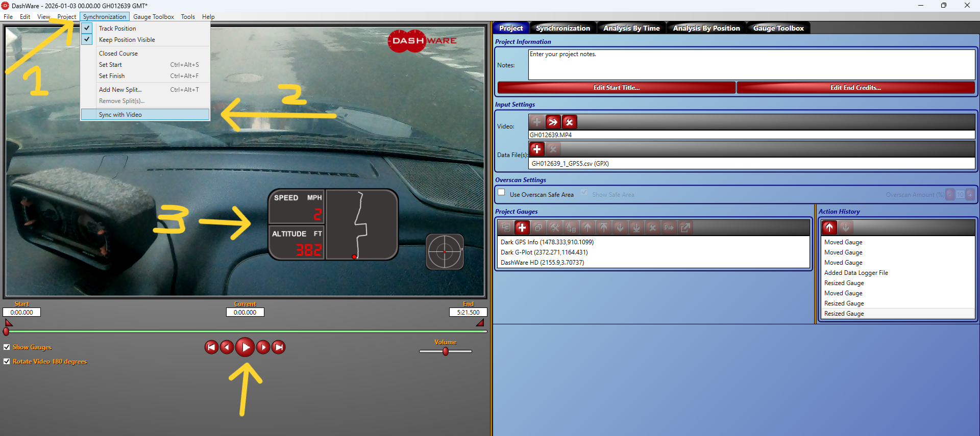Viewport: 980px width, 436px height.
Task: Click the P arrow icon in gauges toolbar
Action: 669,227
